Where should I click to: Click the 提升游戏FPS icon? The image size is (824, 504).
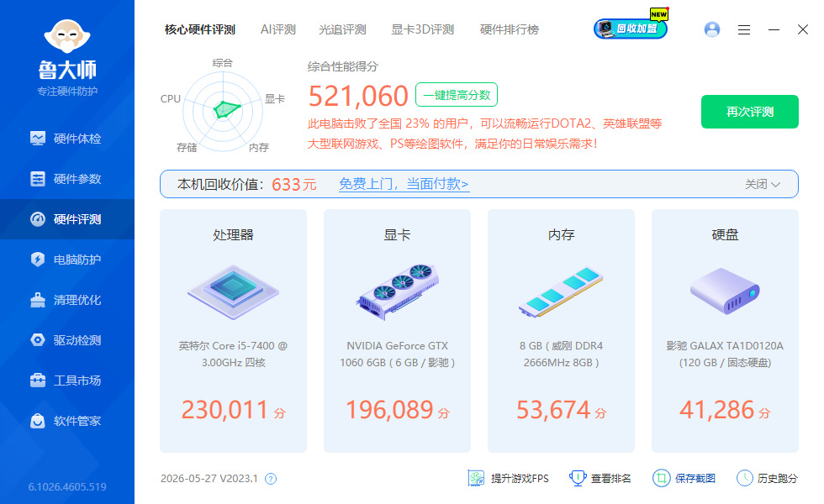pyautogui.click(x=476, y=478)
